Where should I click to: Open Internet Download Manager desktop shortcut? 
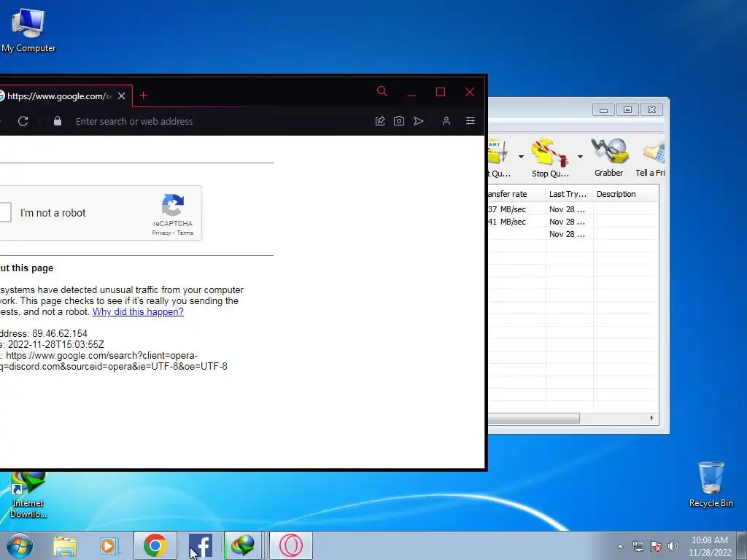[x=28, y=494]
